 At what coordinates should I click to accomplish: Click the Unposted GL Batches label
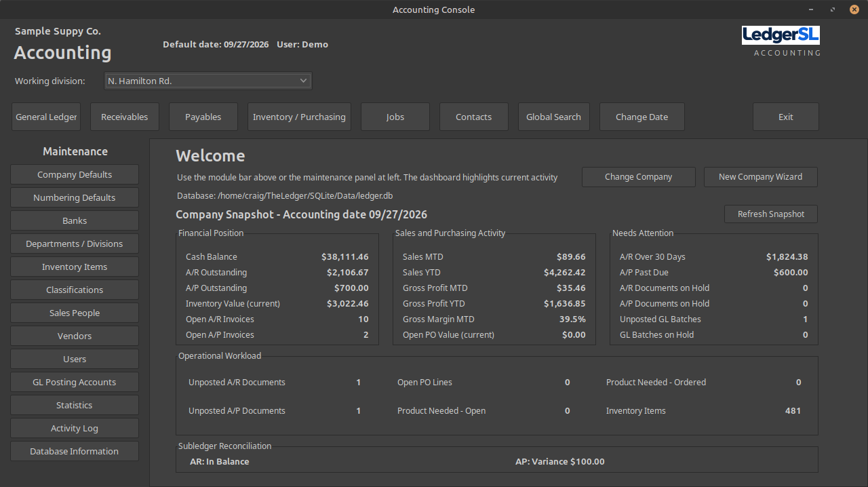click(x=660, y=319)
